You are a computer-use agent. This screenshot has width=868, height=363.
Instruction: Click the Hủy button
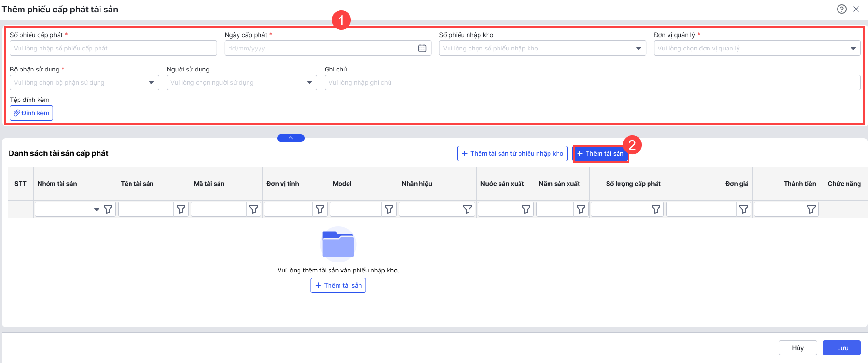click(x=798, y=348)
